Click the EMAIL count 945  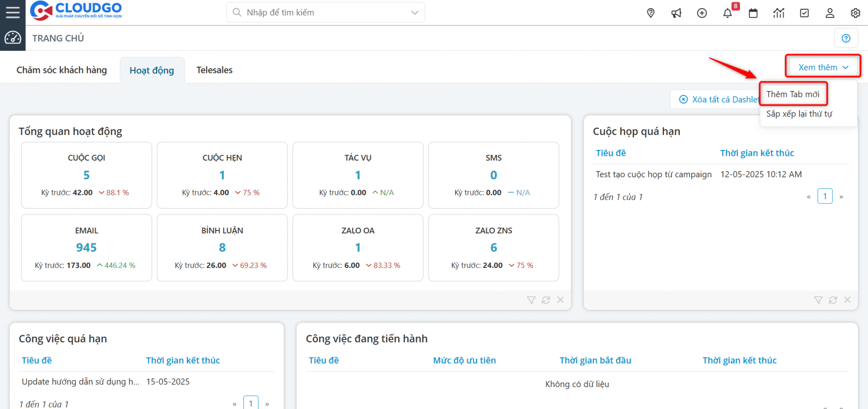(x=86, y=248)
